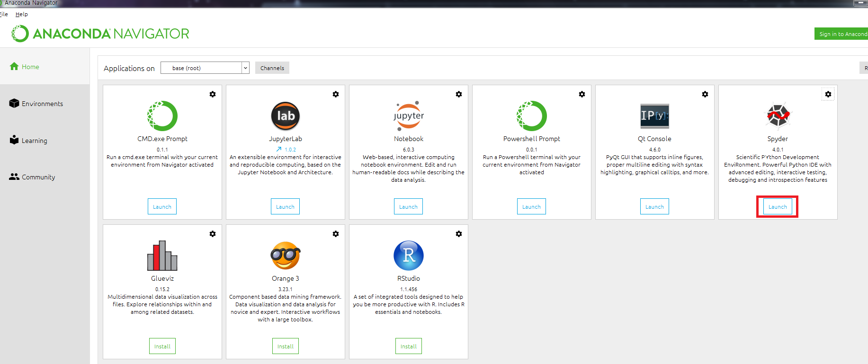Screen dimensions: 868x364
Task: Click the Orange 3 sunglasses icon
Action: [286, 256]
